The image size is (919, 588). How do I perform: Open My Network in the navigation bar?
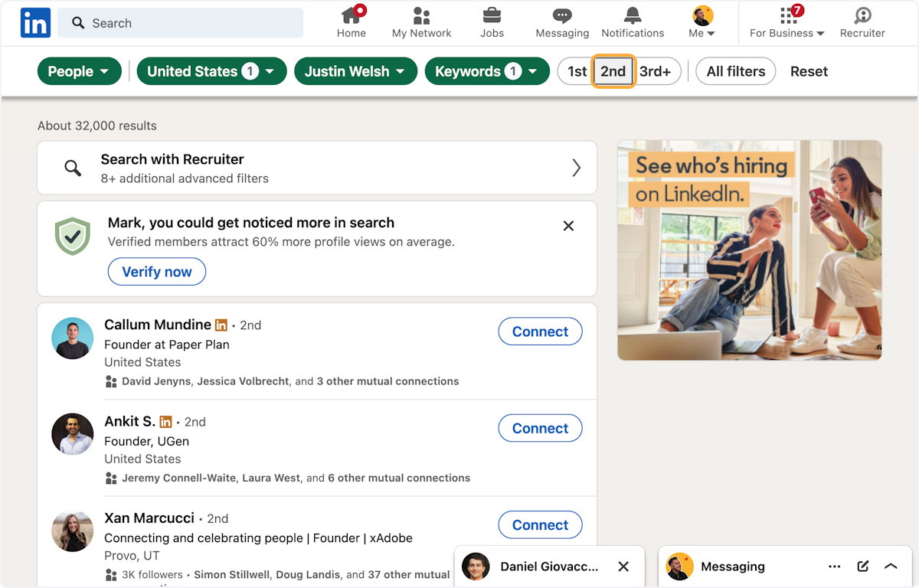421,22
